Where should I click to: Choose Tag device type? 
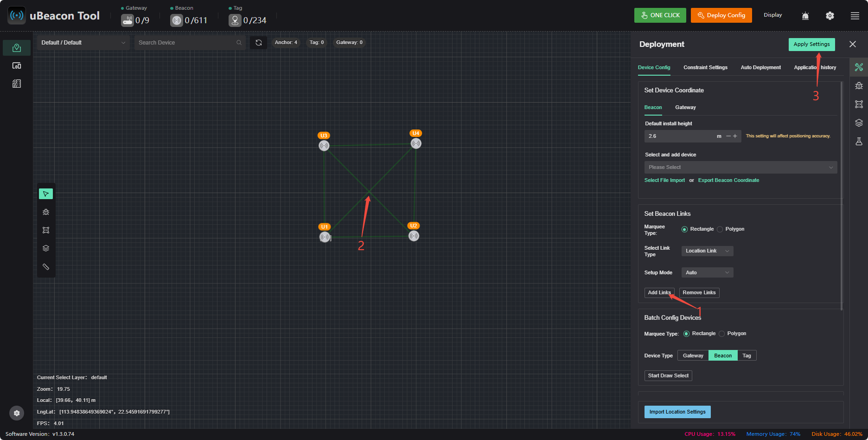tap(747, 356)
